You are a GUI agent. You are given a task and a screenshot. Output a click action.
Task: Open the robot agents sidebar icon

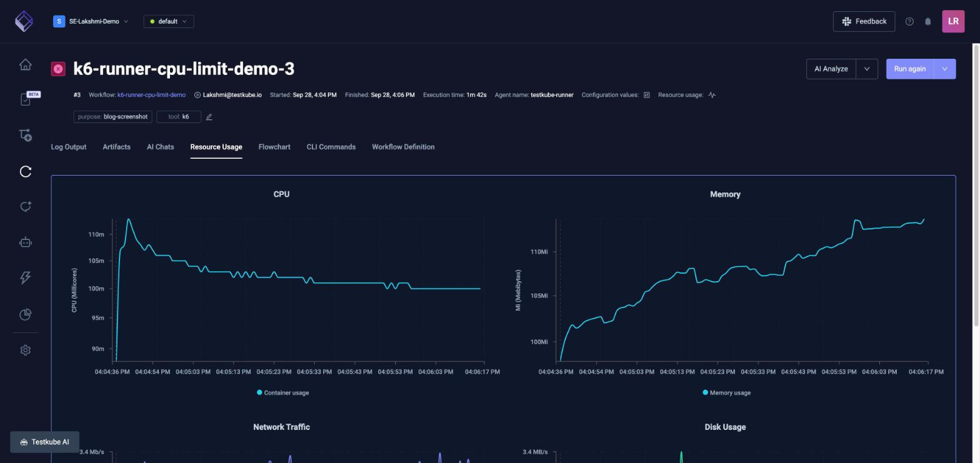[26, 242]
